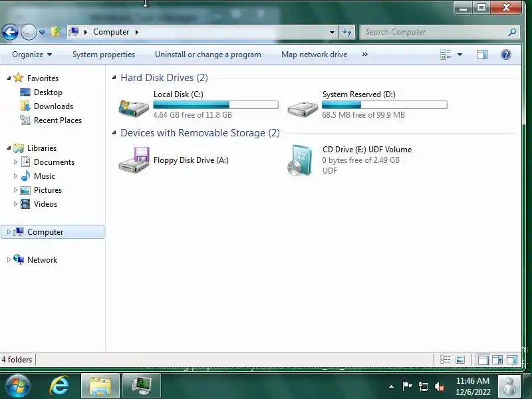Open the Videos library

45,204
